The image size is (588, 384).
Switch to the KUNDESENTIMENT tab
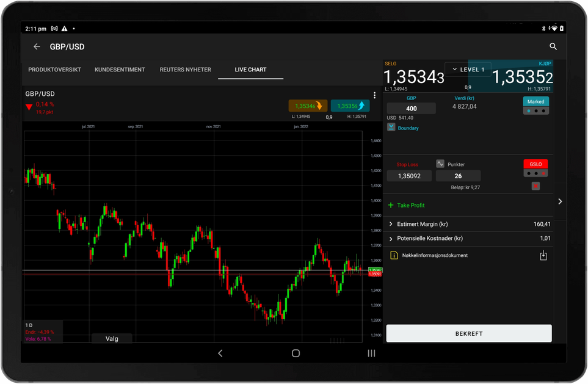click(120, 69)
